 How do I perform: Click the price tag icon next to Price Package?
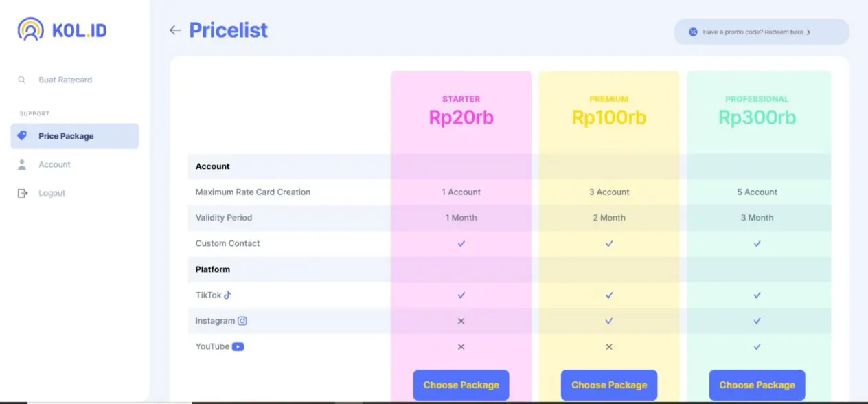pyautogui.click(x=21, y=135)
